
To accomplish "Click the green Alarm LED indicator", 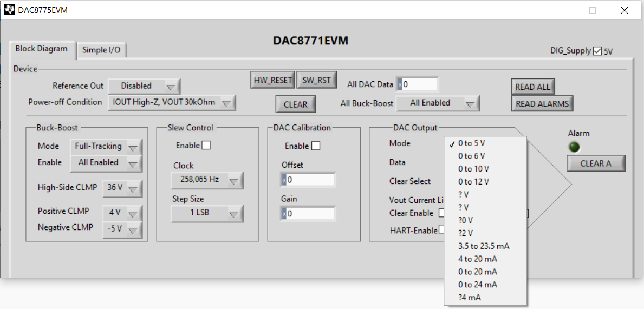I will pos(575,147).
